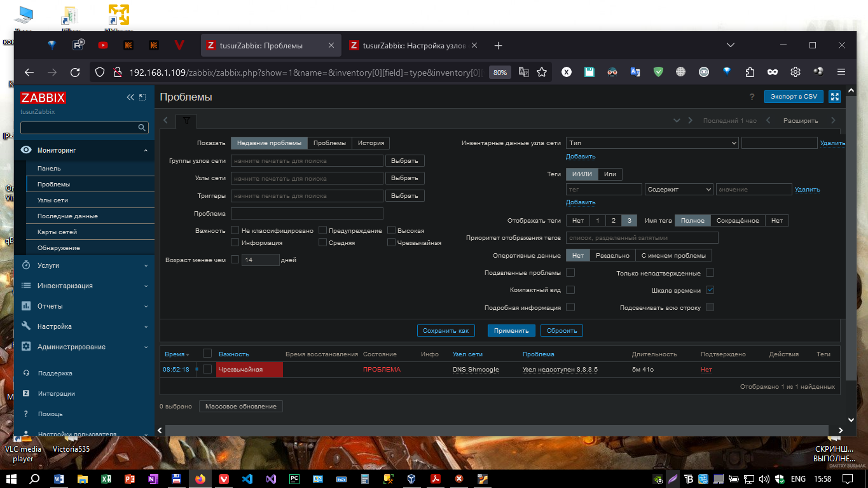868x488 pixels.
Task: Open the translate page icon in address bar
Action: [524, 72]
